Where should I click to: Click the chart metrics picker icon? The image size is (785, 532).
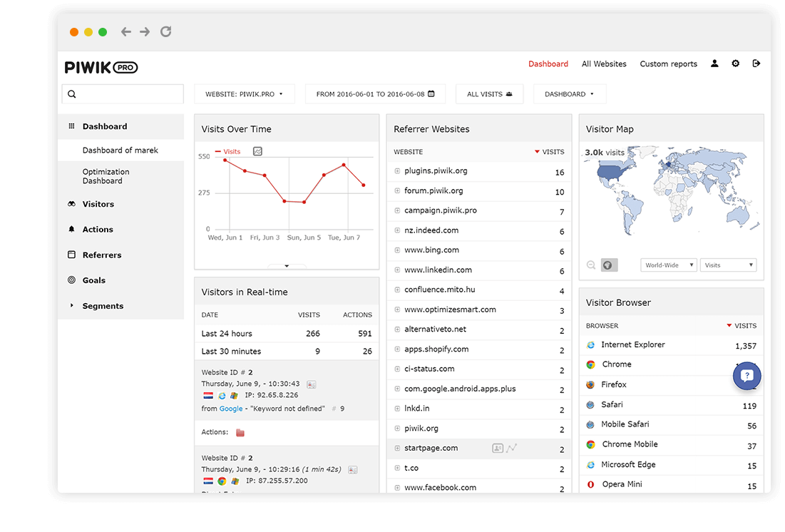click(258, 151)
